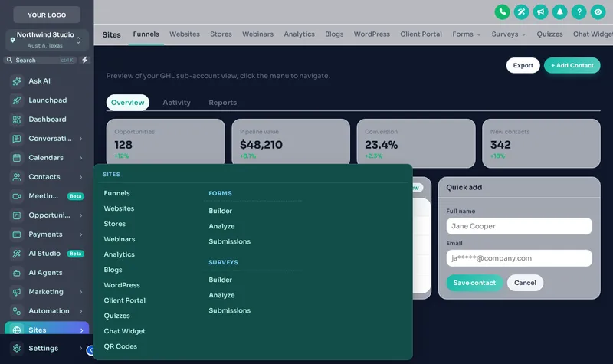Open Payments card icon in sidebar
The width and height of the screenshot is (613, 364).
17,234
